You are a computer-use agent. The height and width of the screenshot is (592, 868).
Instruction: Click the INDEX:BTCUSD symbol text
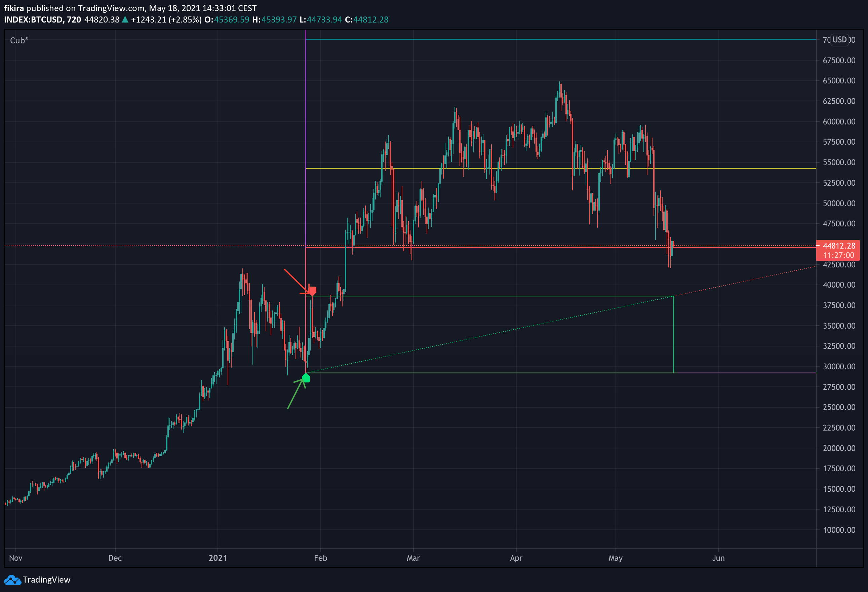[x=33, y=20]
